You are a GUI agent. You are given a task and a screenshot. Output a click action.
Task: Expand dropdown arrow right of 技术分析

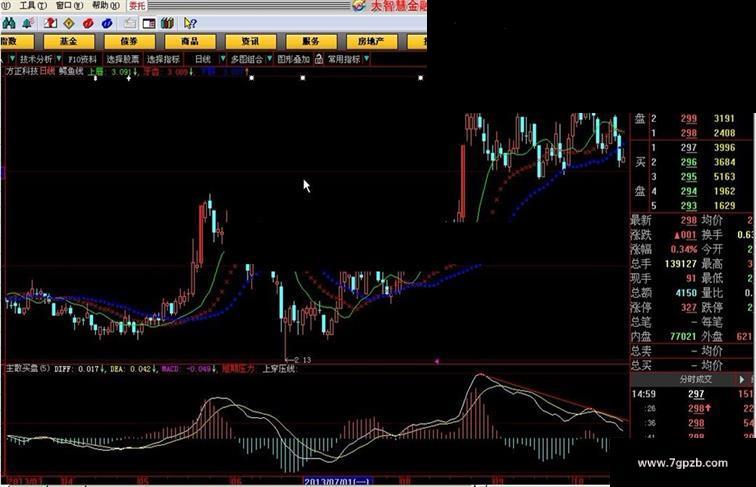[x=59, y=59]
